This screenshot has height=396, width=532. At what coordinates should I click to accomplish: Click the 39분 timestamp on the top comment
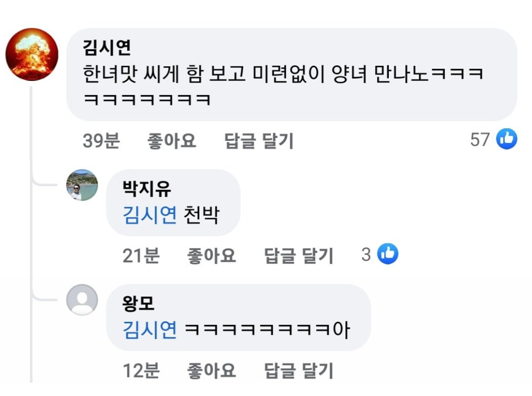101,141
